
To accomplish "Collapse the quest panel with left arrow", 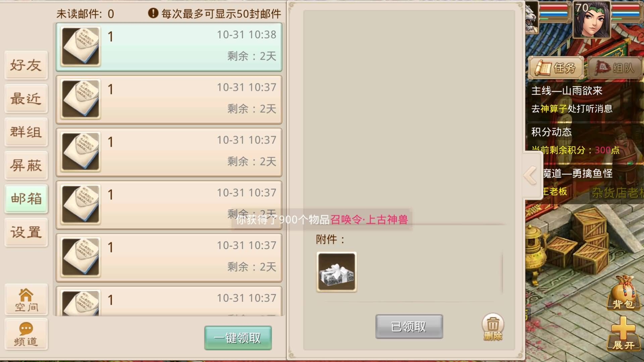I will pos(531,175).
